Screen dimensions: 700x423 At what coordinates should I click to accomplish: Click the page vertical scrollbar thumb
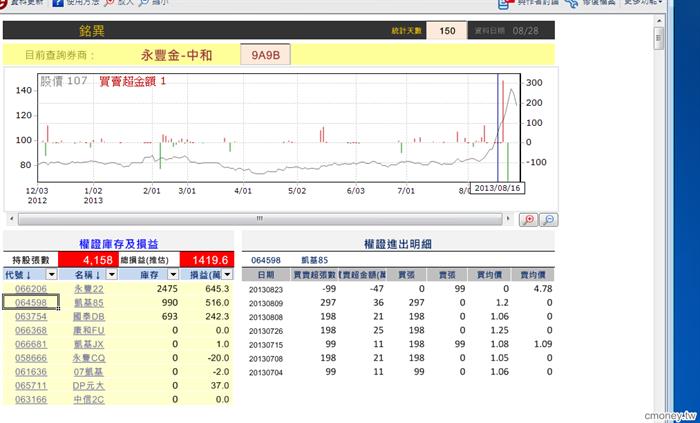point(659,38)
